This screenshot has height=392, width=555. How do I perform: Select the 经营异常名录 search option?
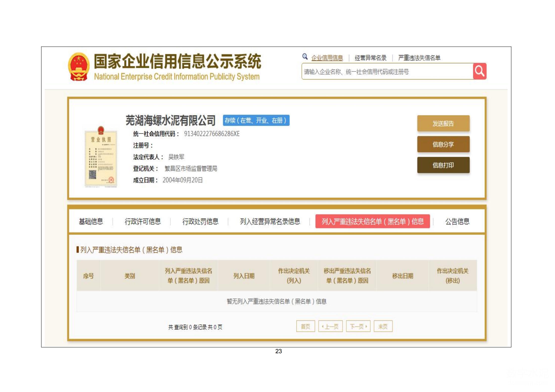point(370,58)
